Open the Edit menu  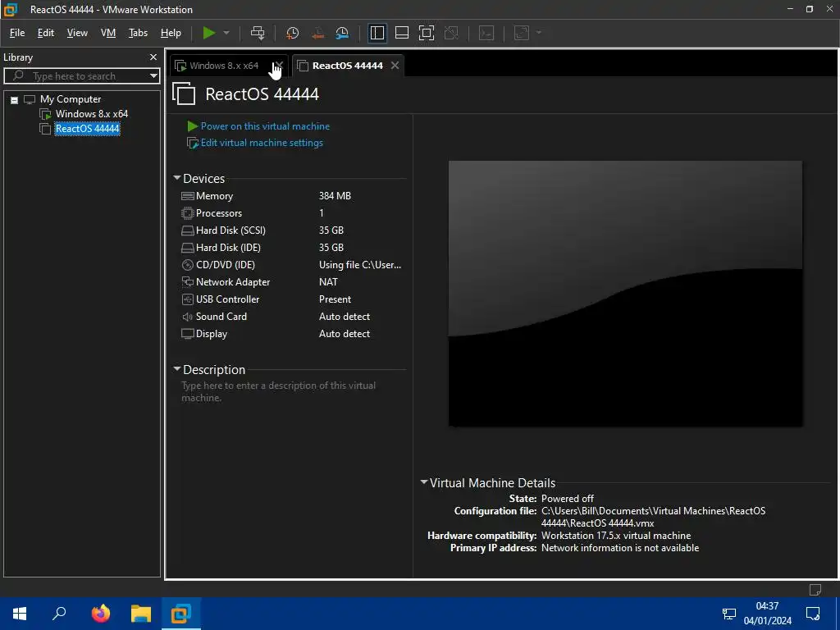click(46, 33)
